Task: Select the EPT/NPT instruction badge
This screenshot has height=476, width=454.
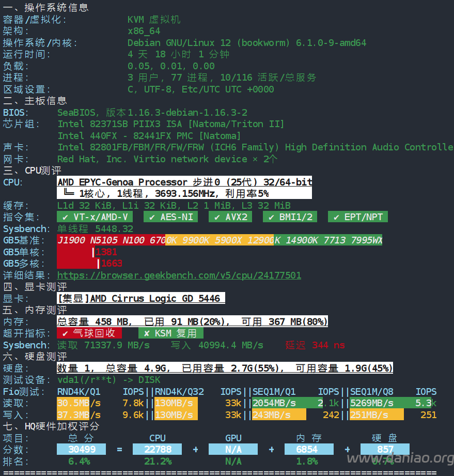Action: pyautogui.click(x=357, y=217)
